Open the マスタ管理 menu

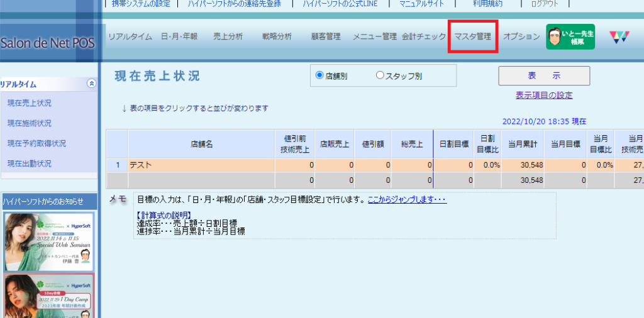(473, 36)
